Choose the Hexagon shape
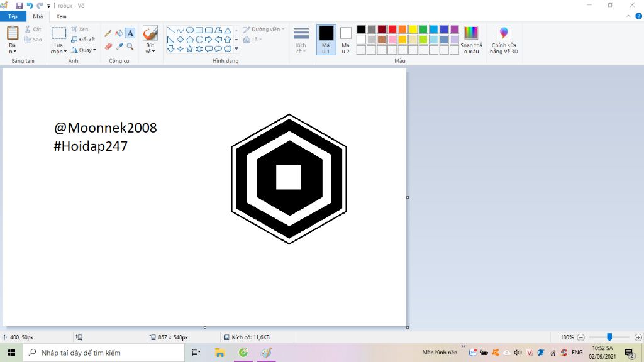The height and width of the screenshot is (362, 644). tap(199, 40)
